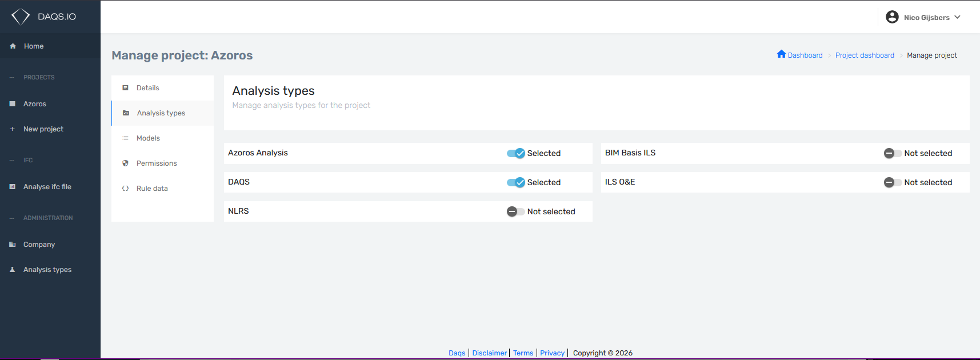Image resolution: width=980 pixels, height=360 pixels.
Task: Click the user avatar icon for Nico Gijsbers
Action: (x=892, y=17)
